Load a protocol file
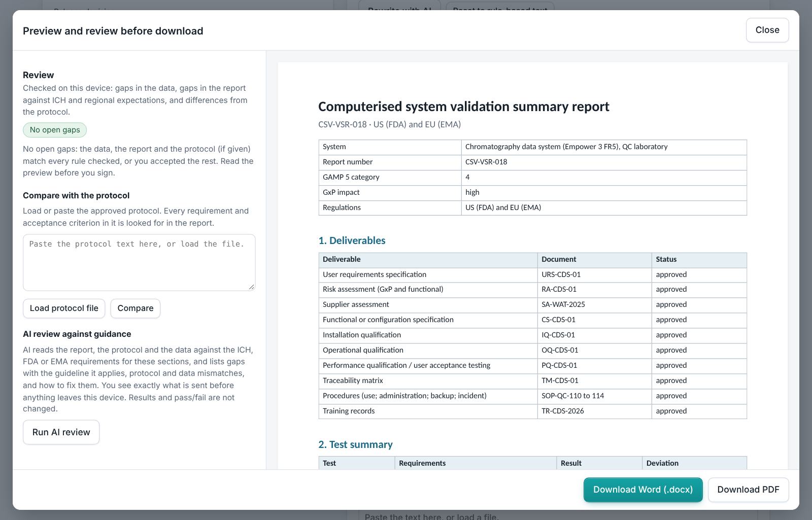812x520 pixels. 64,308
